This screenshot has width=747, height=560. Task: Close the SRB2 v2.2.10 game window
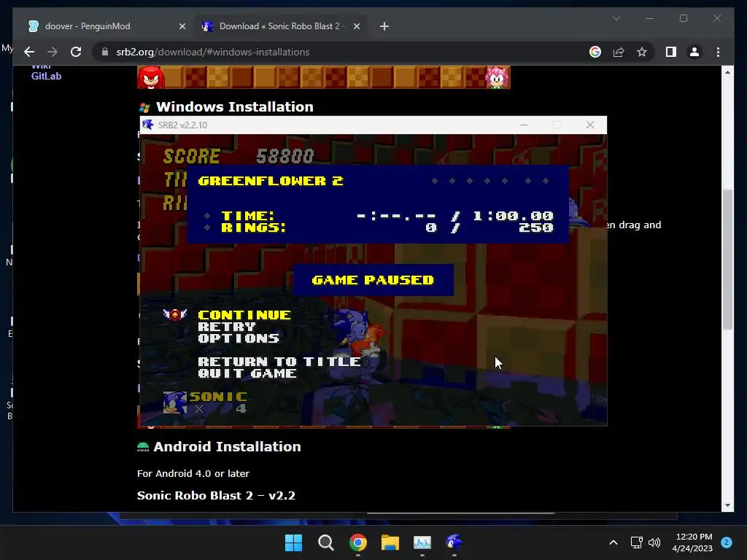tap(589, 125)
